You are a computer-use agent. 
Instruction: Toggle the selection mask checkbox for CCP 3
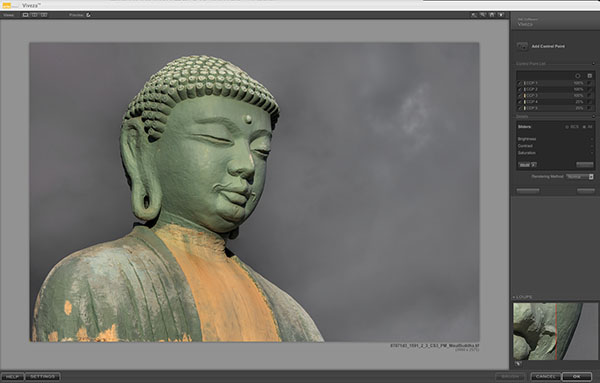coord(589,96)
